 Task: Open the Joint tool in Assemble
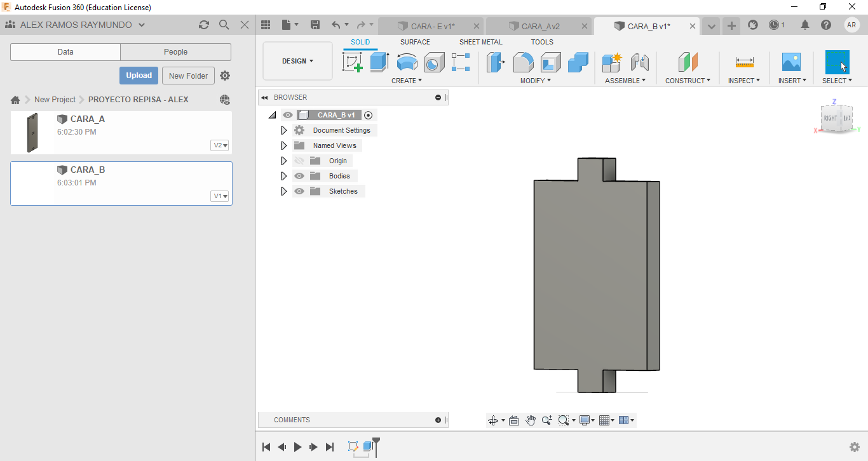[639, 62]
